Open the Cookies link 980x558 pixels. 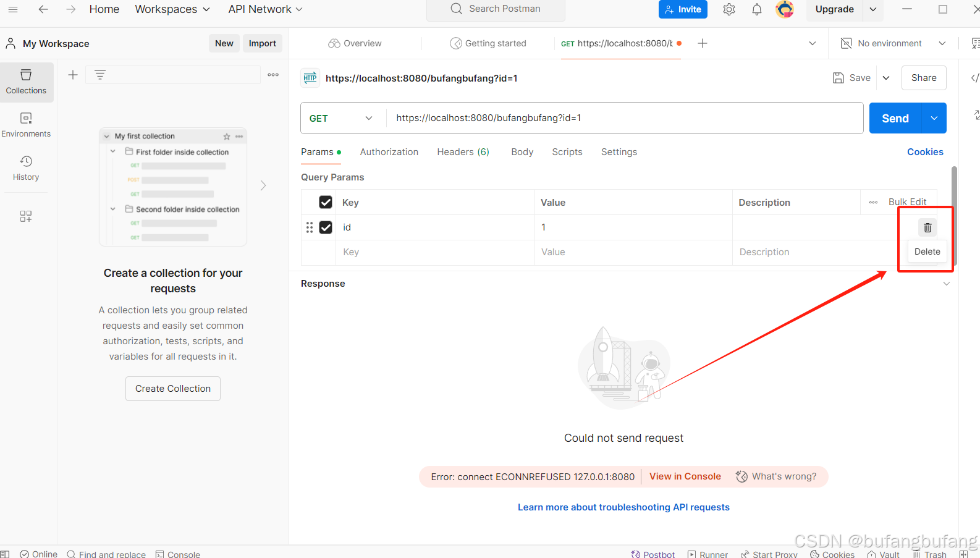925,152
